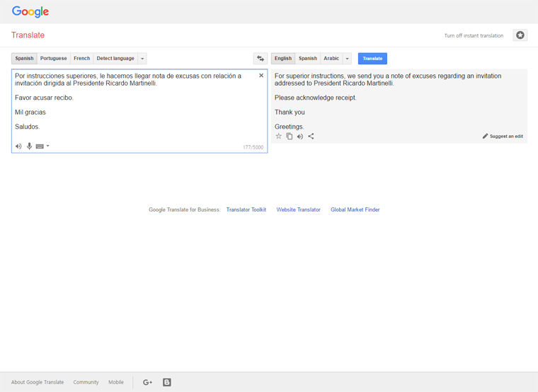Click the 'Please acknowledge receipt.' translated line

tap(315, 98)
